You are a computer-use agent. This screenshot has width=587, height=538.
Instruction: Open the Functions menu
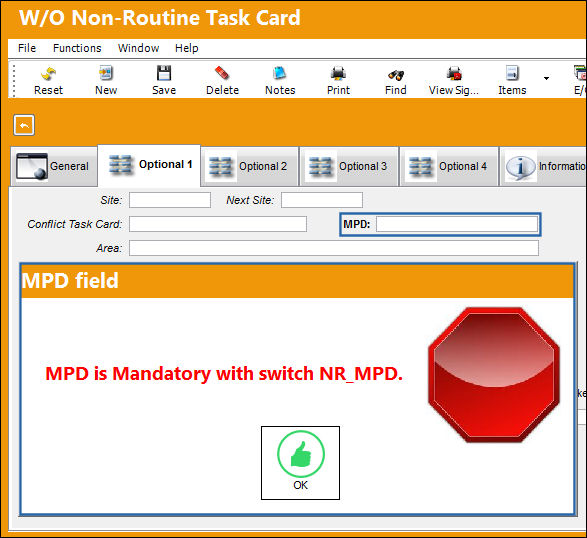click(x=77, y=48)
